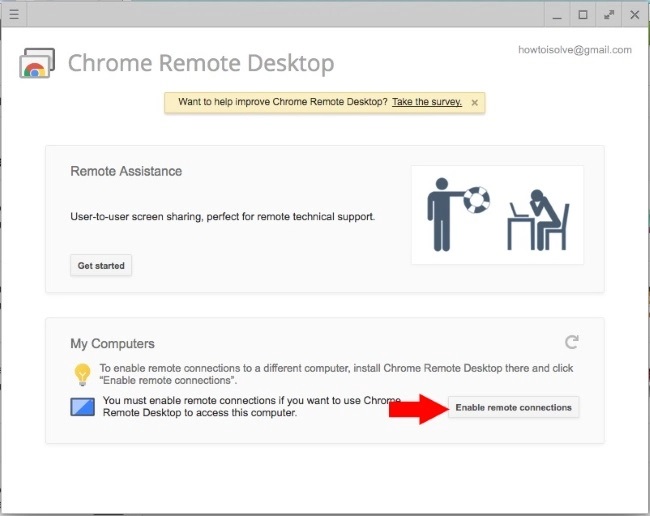
Task: Close the Chrome Remote Desktop window
Action: tap(634, 15)
